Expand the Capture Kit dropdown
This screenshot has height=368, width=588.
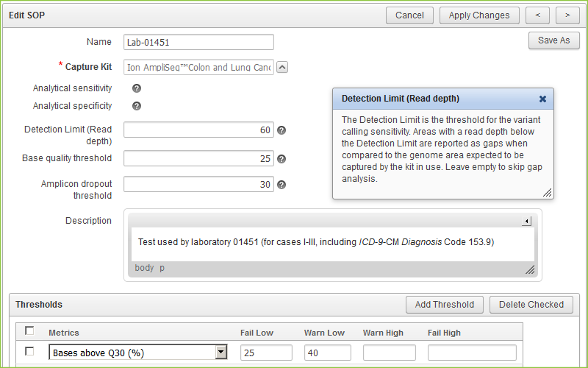pos(282,67)
